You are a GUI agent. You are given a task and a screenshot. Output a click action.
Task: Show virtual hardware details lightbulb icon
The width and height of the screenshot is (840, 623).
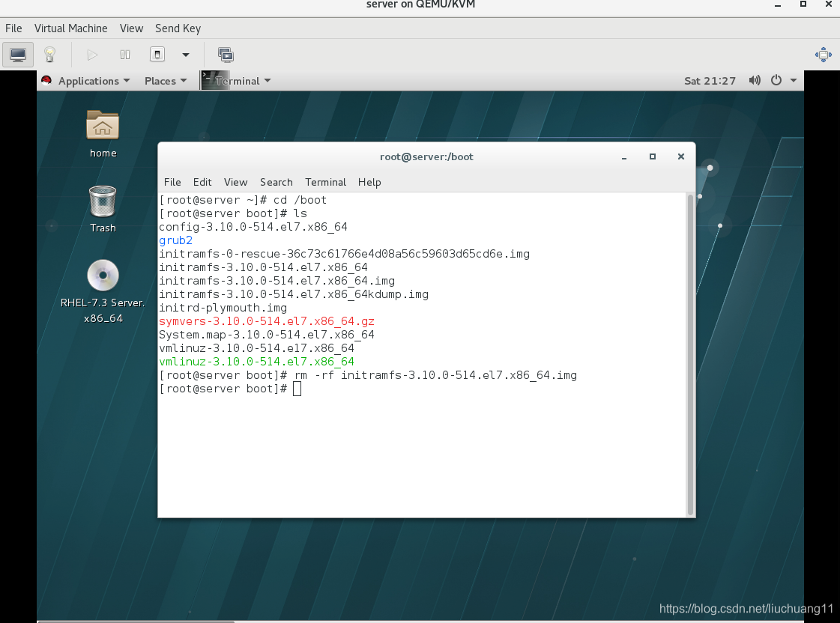(x=49, y=55)
